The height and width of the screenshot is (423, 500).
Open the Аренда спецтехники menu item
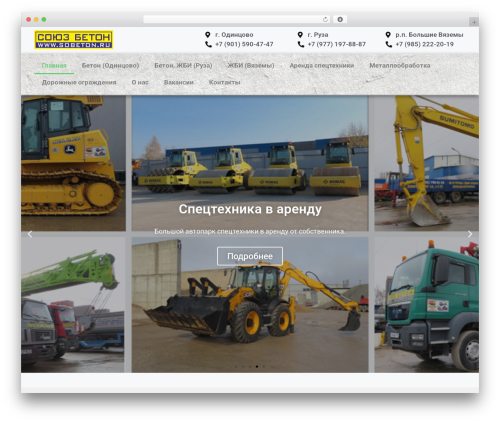point(322,65)
